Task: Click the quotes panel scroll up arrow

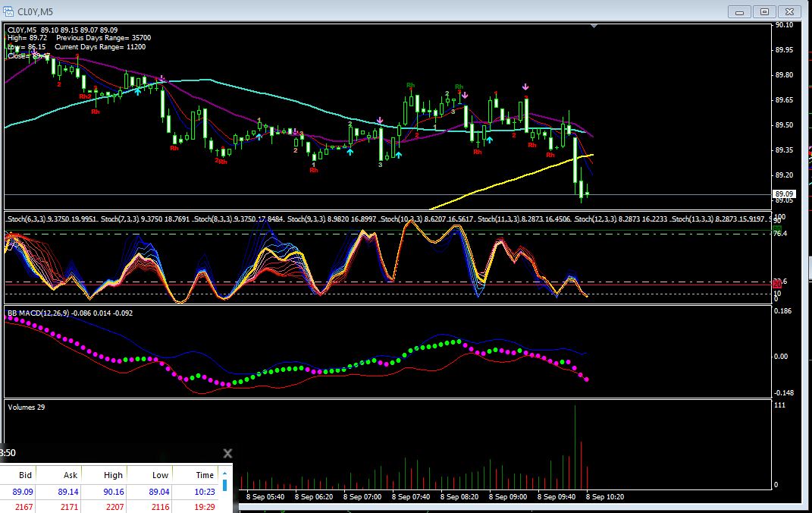Action: pos(224,474)
